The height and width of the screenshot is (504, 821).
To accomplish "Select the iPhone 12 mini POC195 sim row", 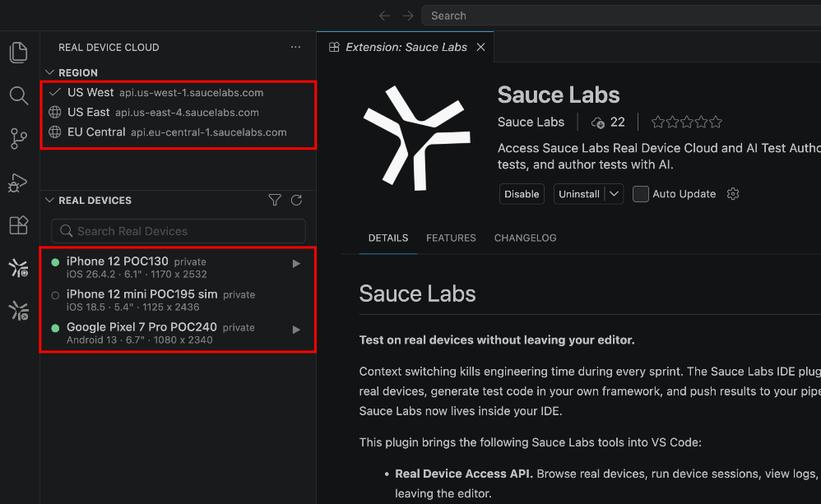I will pos(178,300).
